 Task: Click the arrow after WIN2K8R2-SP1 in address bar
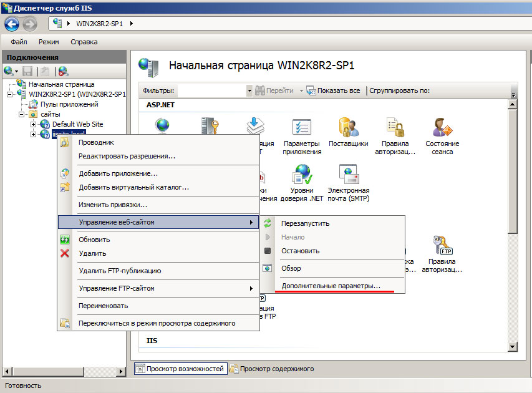tap(132, 24)
